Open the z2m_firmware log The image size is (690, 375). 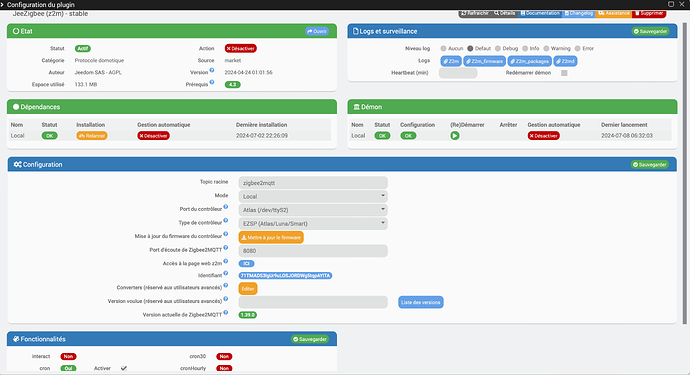pos(484,61)
